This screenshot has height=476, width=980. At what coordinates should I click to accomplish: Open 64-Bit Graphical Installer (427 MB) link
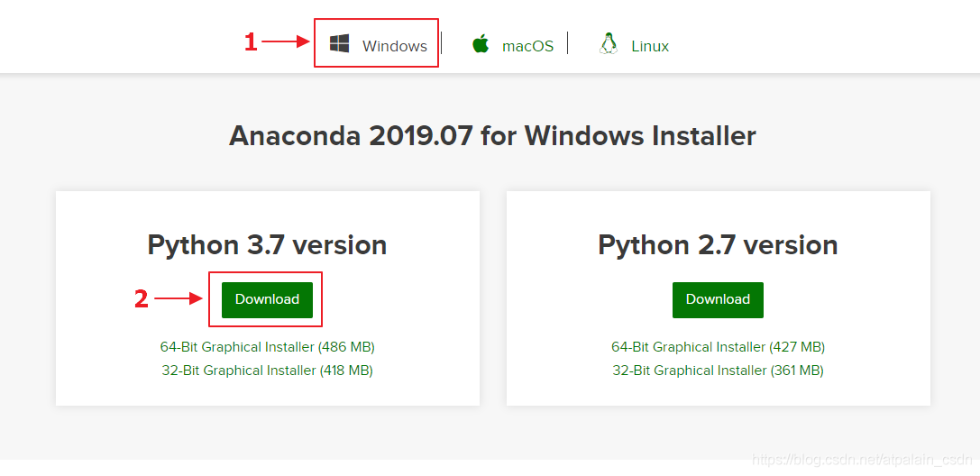pyautogui.click(x=719, y=347)
